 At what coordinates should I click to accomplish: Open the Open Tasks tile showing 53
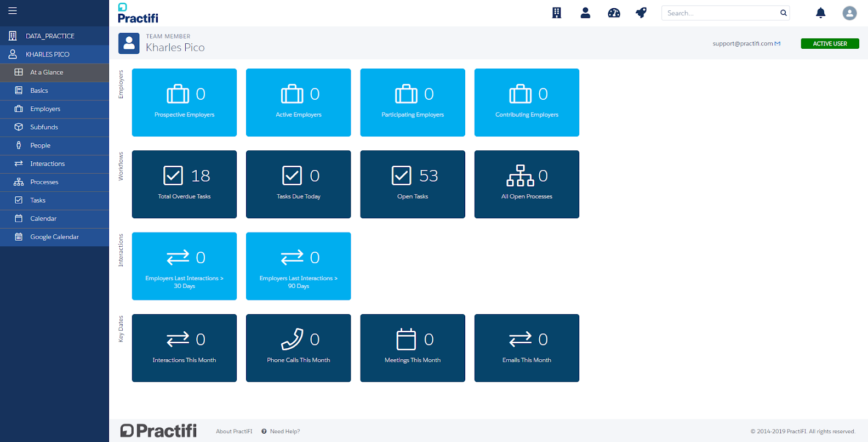(413, 184)
